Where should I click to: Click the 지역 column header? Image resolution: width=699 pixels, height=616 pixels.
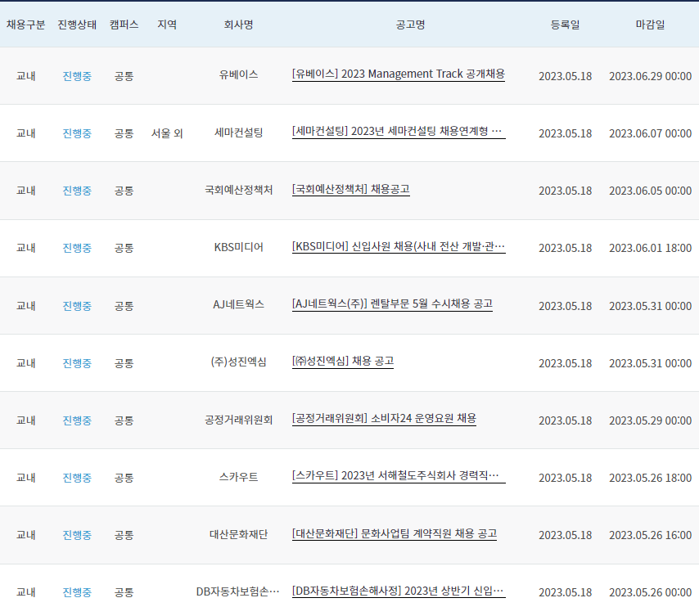coord(167,25)
